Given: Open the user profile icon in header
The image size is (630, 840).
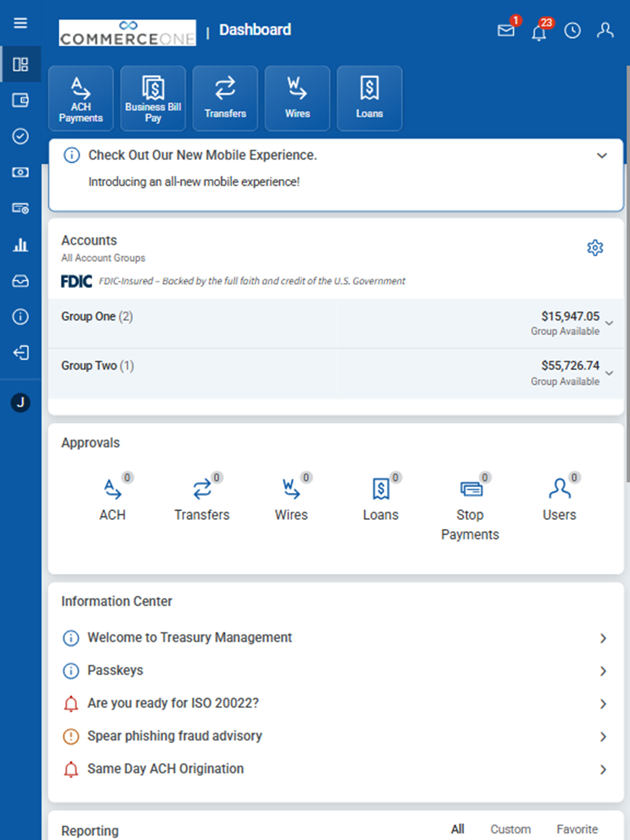Looking at the screenshot, I should [x=605, y=31].
